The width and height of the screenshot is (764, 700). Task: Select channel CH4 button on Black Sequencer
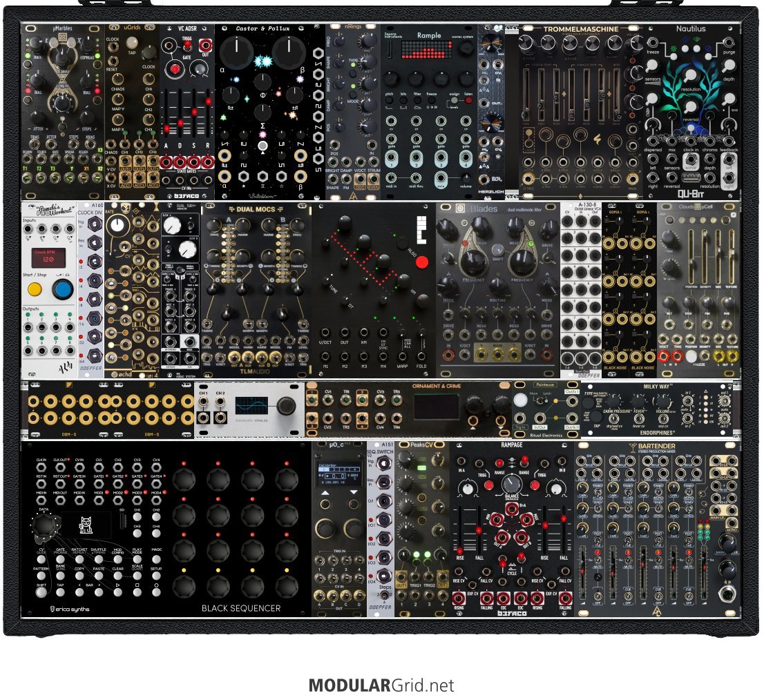156,533
